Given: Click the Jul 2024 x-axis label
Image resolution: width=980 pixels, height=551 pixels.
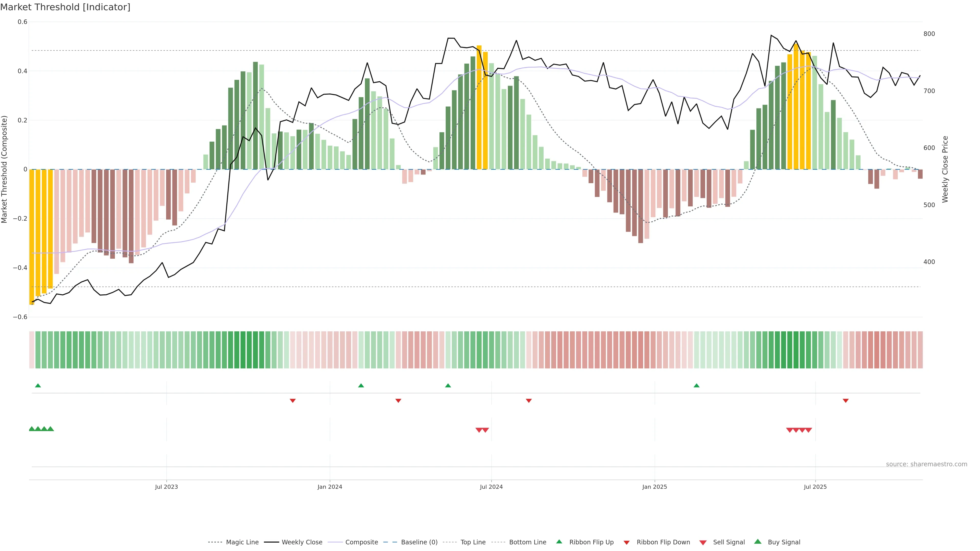Looking at the screenshot, I should pos(491,487).
